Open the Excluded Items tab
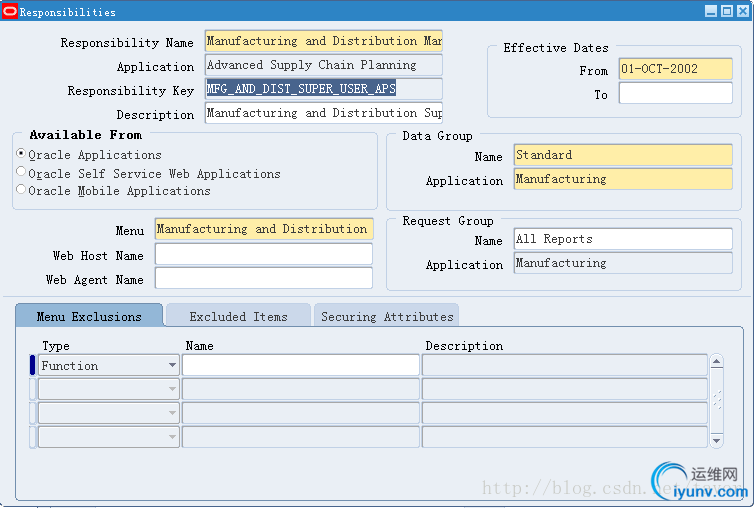The height and width of the screenshot is (508, 754). [238, 316]
